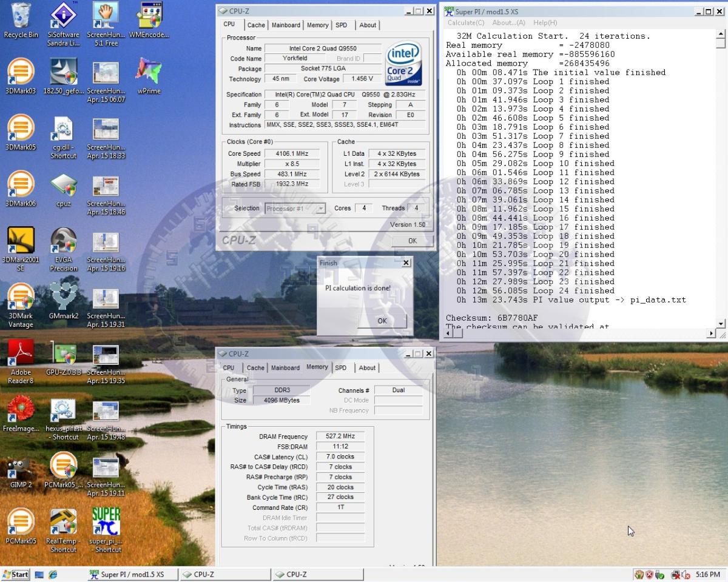This screenshot has height=582, width=728.
Task: Open Internet Explorer from quick launch
Action: [x=53, y=574]
